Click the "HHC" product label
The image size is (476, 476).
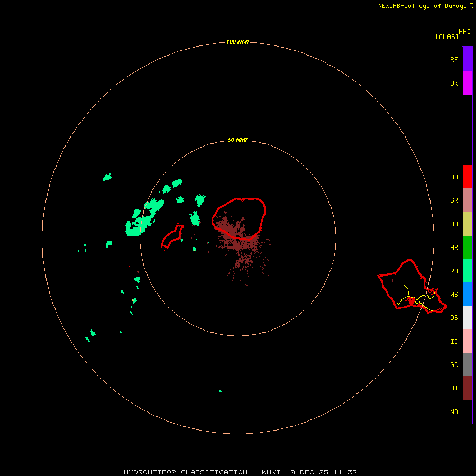465,32
